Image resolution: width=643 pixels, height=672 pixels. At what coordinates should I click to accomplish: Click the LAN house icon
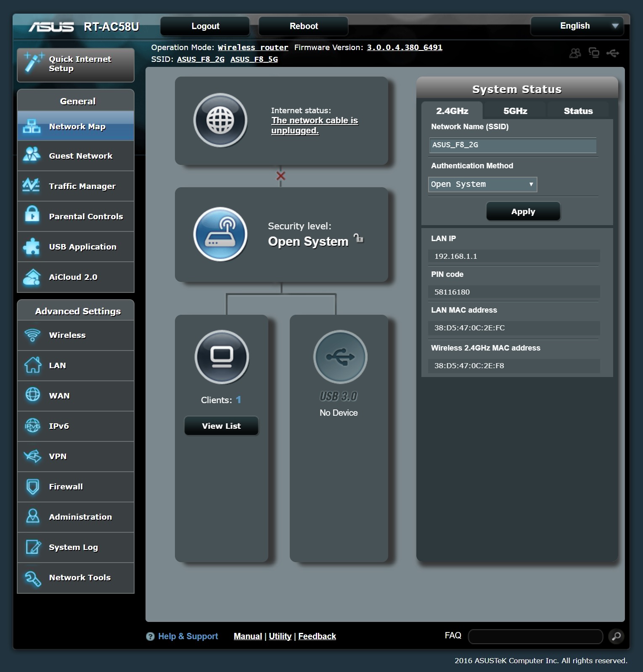[x=32, y=365]
